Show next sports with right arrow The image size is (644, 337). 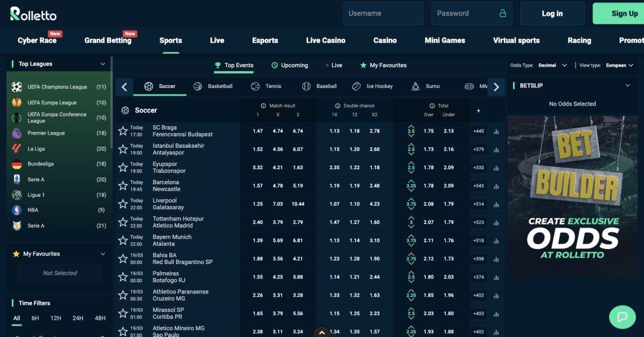496,87
